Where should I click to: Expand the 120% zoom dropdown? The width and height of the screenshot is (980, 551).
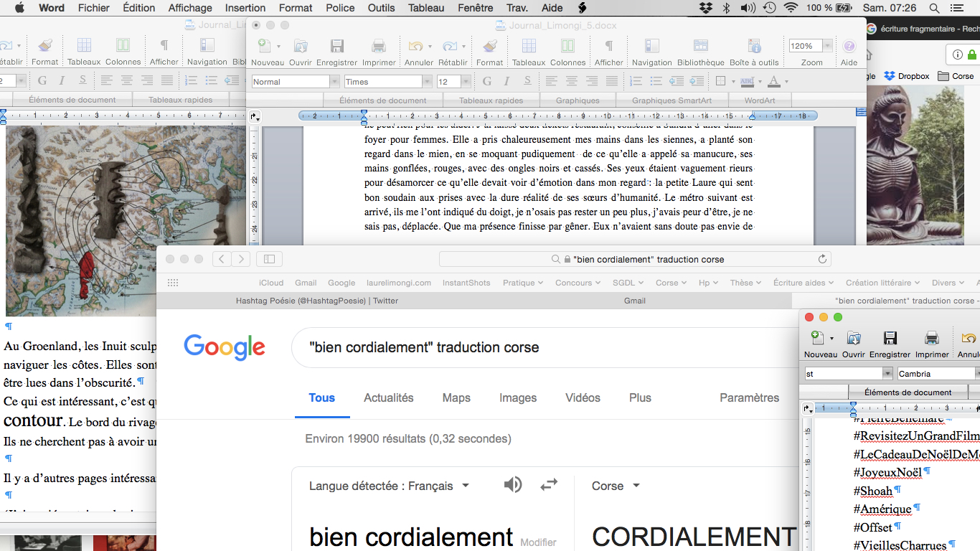827,46
